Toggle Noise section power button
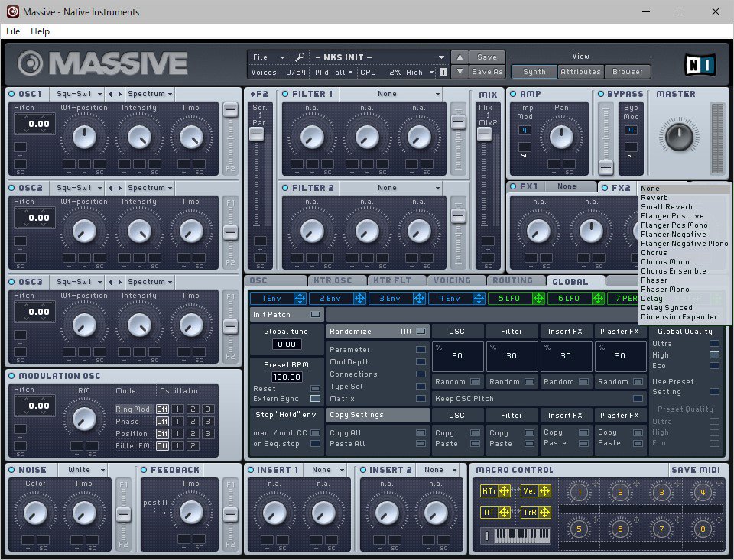This screenshot has height=560, width=734. (11, 470)
